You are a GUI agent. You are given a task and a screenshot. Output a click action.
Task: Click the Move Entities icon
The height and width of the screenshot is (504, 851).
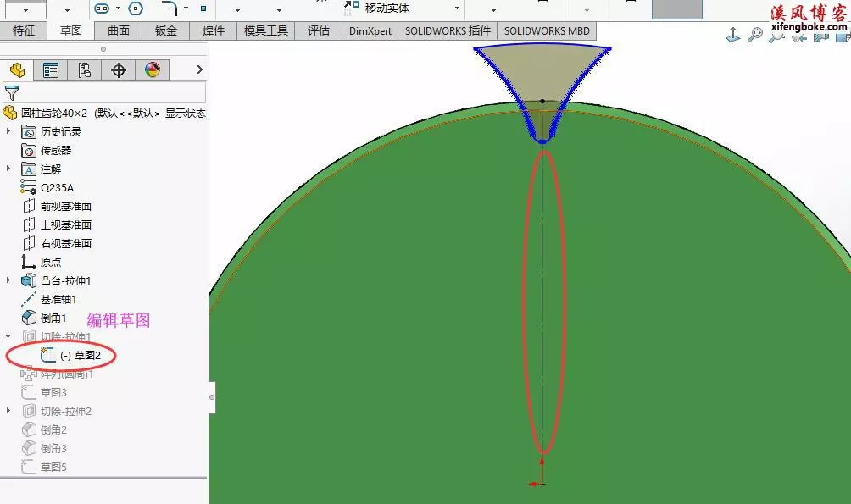pyautogui.click(x=352, y=7)
